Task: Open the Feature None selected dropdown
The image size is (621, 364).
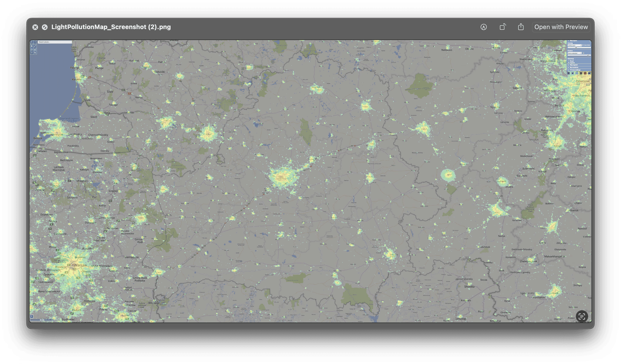Action: click(575, 53)
